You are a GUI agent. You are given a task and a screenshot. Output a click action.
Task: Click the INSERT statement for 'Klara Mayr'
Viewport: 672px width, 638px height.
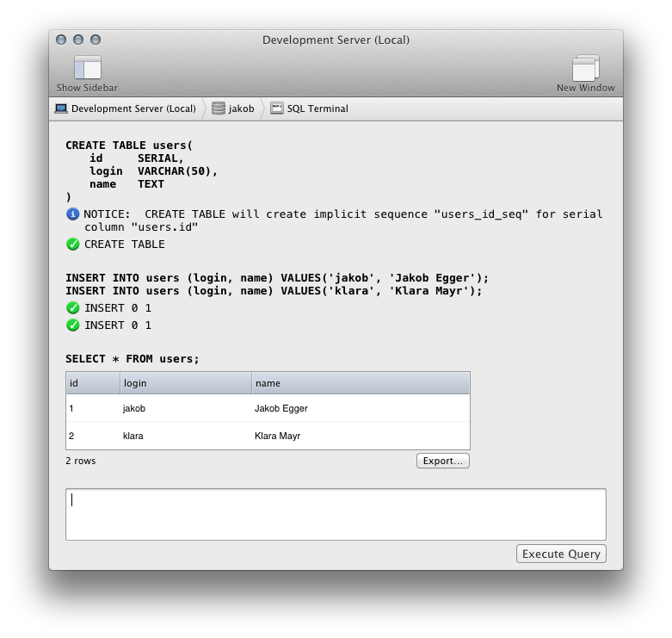click(274, 291)
